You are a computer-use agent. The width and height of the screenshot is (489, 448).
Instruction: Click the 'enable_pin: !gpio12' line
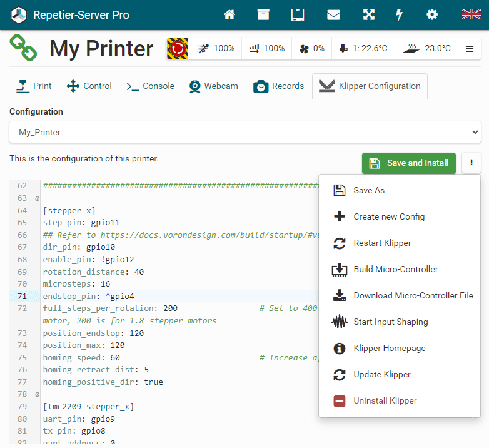pyautogui.click(x=88, y=260)
